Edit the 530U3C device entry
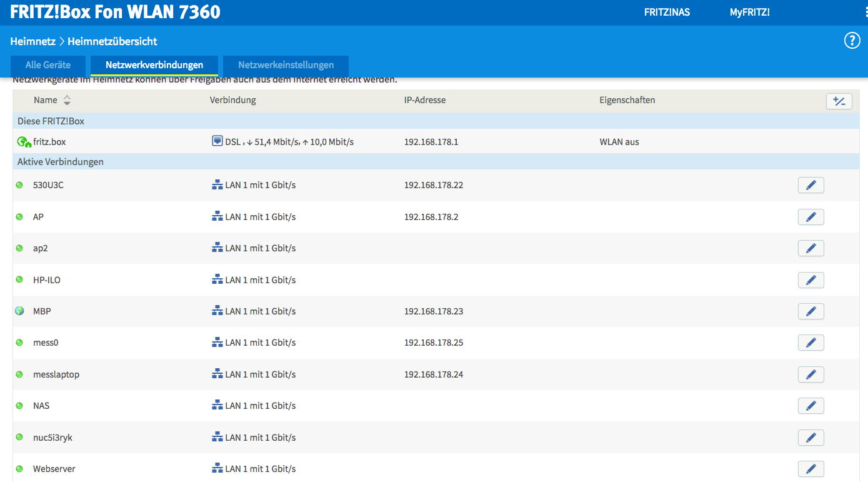The width and height of the screenshot is (868, 482). (811, 185)
